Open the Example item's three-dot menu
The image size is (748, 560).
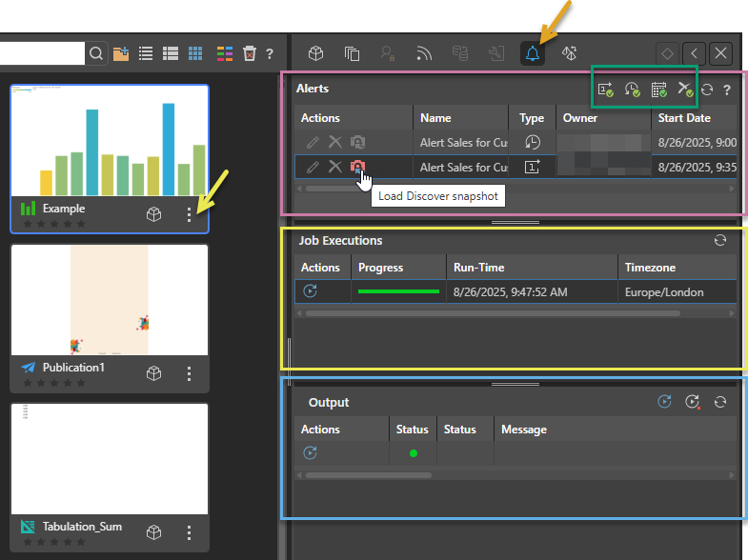click(x=190, y=215)
